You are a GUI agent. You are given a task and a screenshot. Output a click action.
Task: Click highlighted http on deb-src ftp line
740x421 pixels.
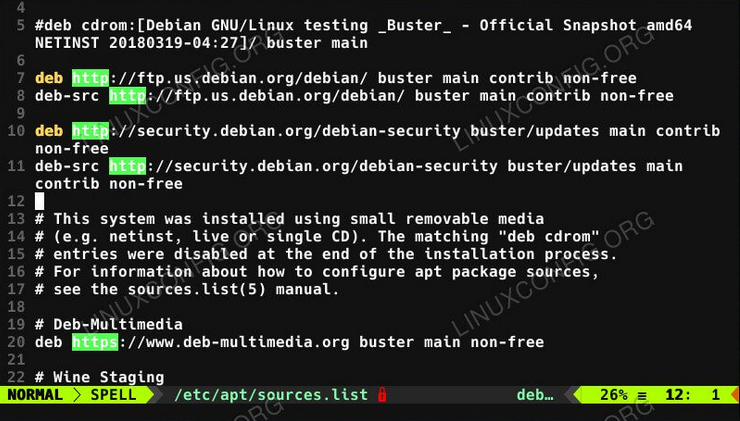coord(127,96)
